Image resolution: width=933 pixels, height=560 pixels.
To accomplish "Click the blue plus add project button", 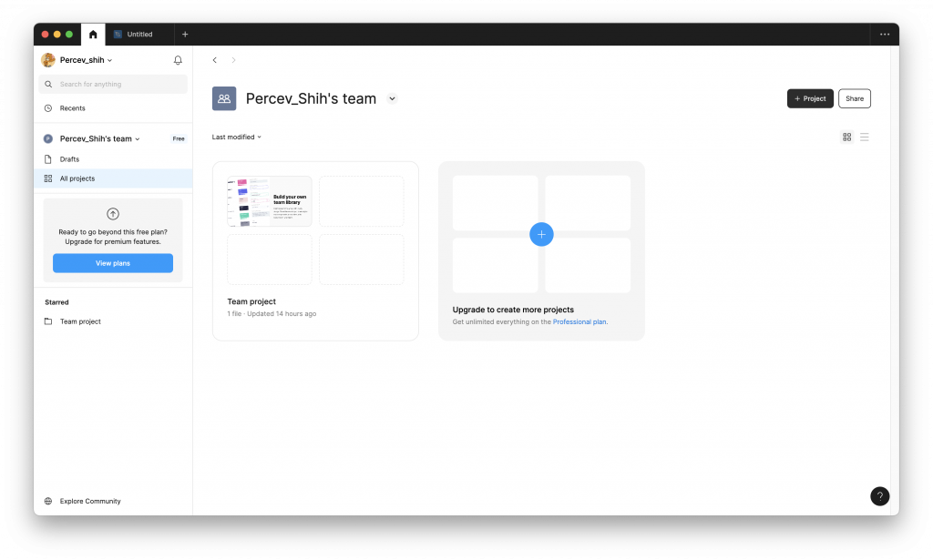I will click(541, 234).
